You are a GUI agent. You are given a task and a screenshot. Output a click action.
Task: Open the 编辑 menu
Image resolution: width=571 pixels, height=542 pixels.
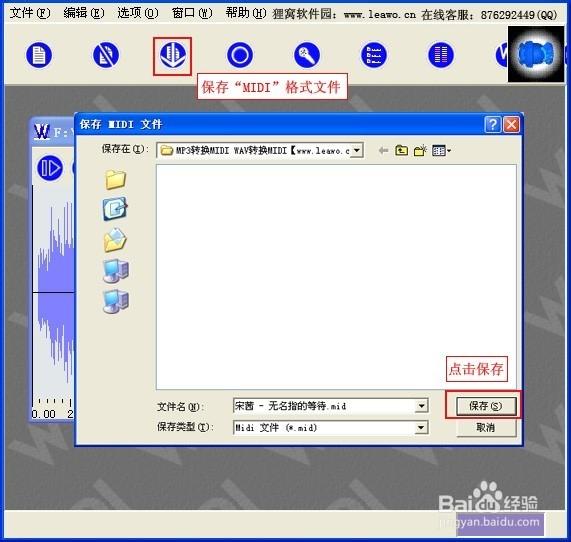tap(84, 13)
